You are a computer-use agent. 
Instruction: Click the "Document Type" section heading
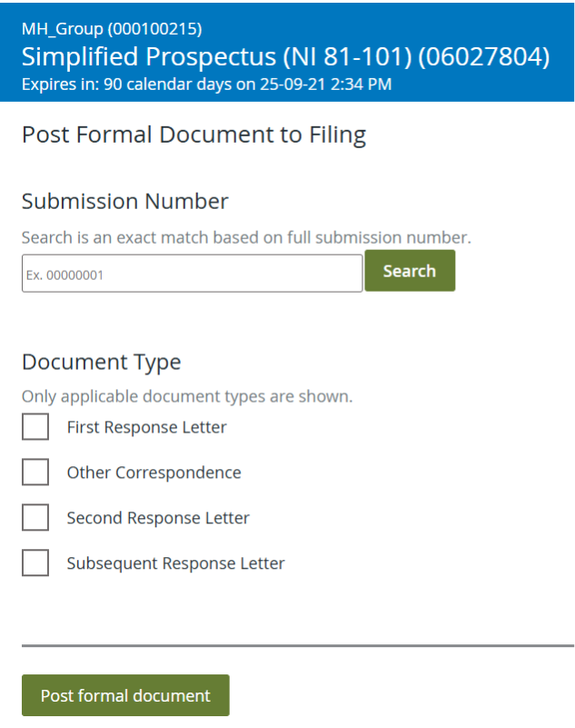(102, 362)
